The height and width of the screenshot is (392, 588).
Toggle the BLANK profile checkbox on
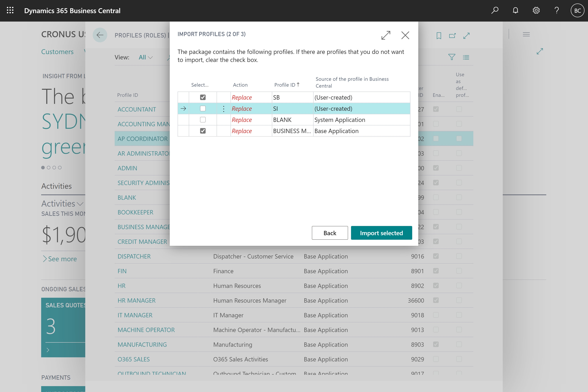coord(202,119)
